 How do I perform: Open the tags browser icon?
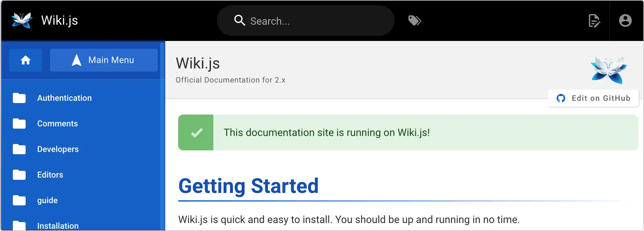[415, 21]
